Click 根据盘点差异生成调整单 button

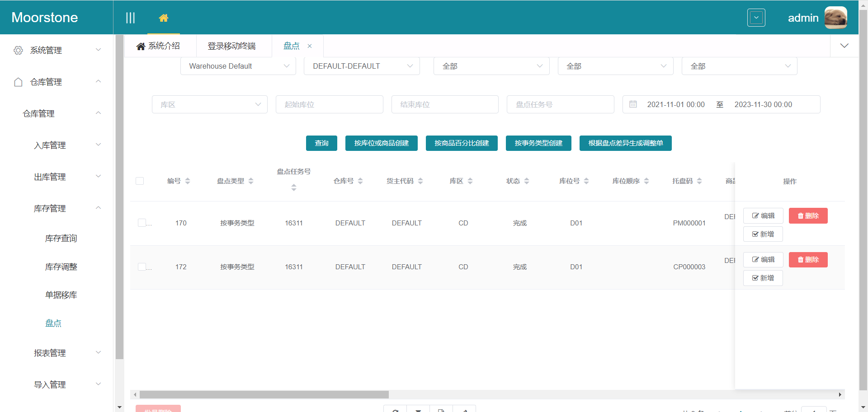[625, 143]
